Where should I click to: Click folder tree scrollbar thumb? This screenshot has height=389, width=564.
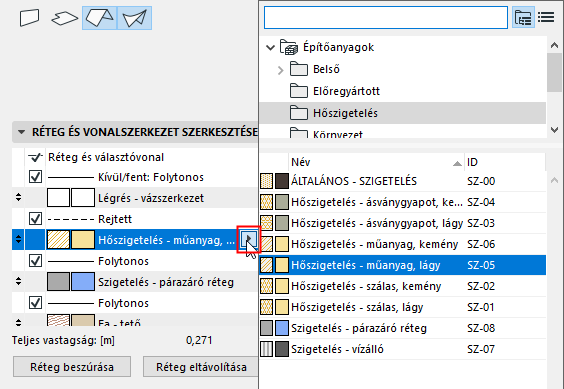coord(554,72)
